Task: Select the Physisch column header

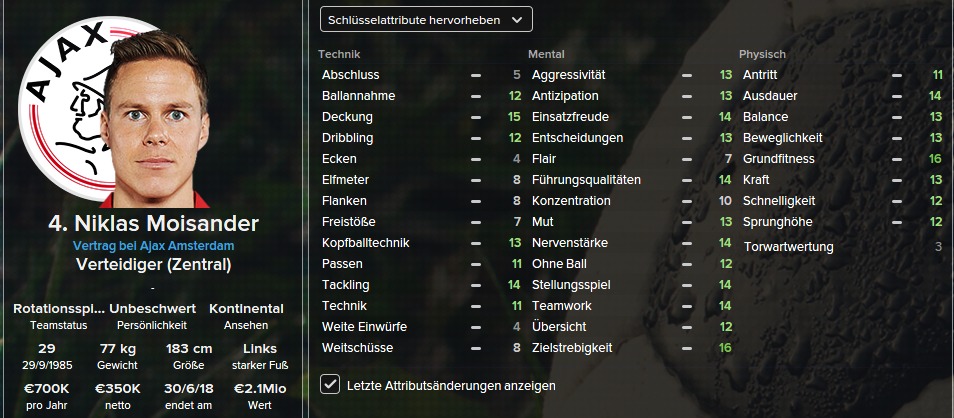Action: 762,54
